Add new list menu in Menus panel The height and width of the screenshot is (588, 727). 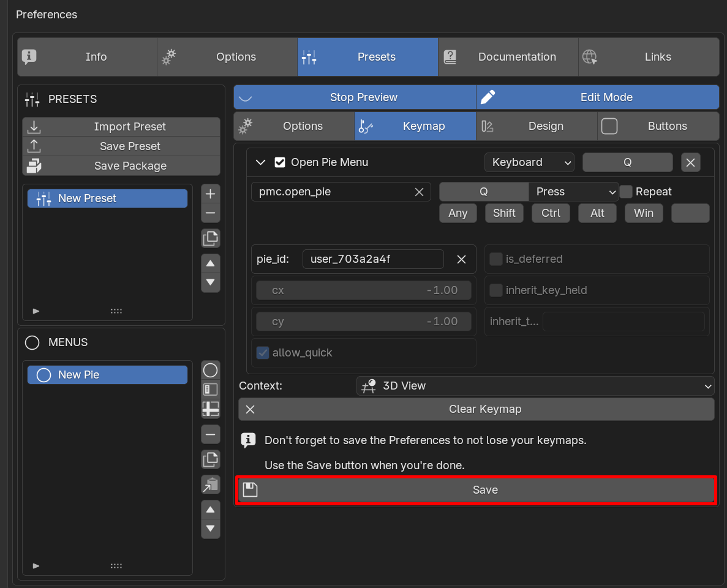(x=210, y=390)
